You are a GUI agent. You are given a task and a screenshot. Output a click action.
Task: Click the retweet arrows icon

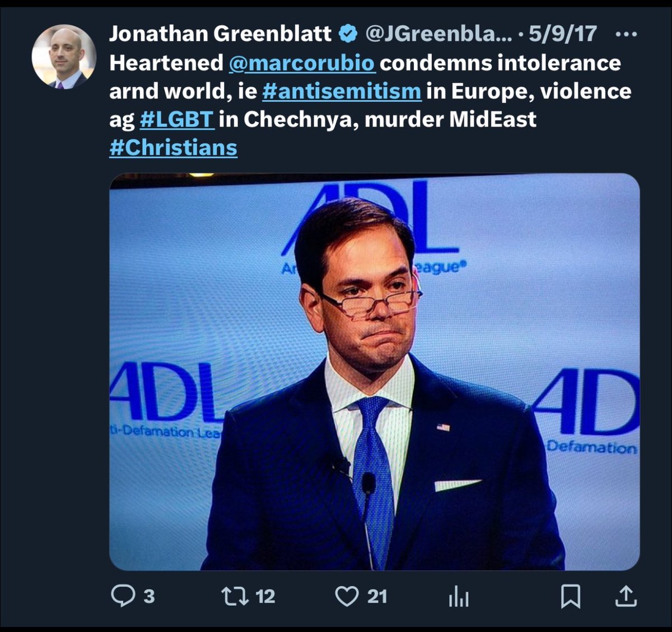(235, 596)
